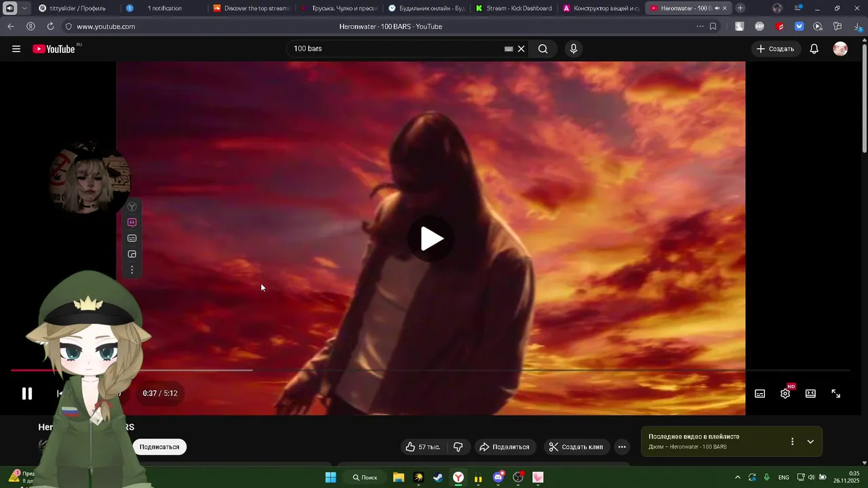Viewport: 868px width, 488px height.
Task: Pause the video with pause button
Action: (27, 393)
